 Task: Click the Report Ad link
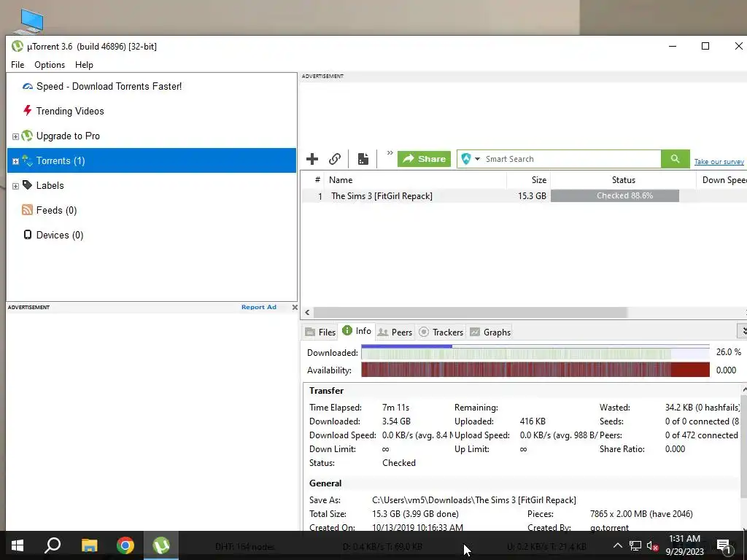[x=259, y=307]
